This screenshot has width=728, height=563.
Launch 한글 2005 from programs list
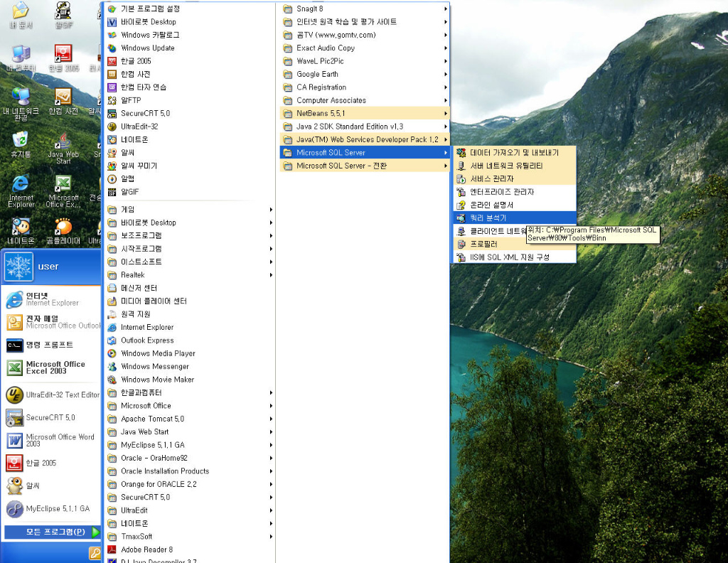(189, 61)
